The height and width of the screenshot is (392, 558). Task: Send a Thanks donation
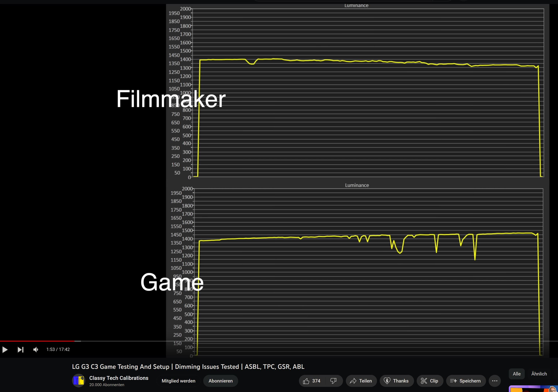coord(397,381)
